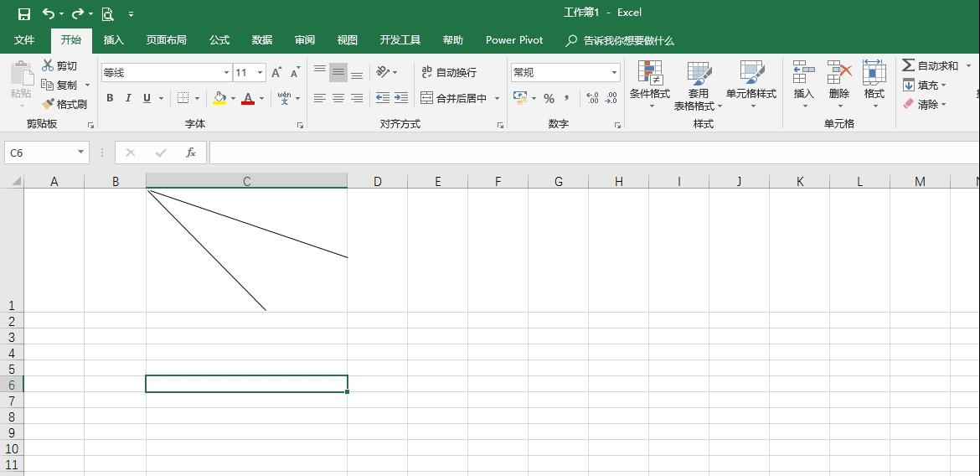
Task: Switch to the 页面布局 ribbon tab
Action: tap(166, 40)
